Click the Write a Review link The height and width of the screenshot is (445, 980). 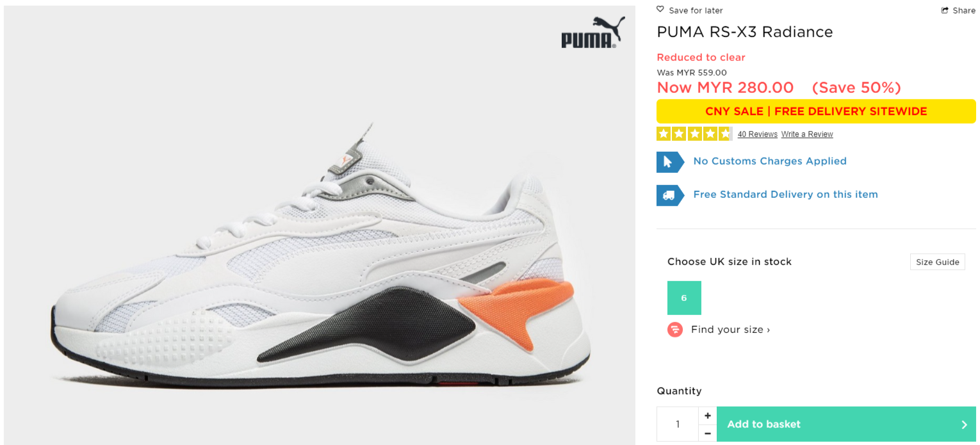807,134
